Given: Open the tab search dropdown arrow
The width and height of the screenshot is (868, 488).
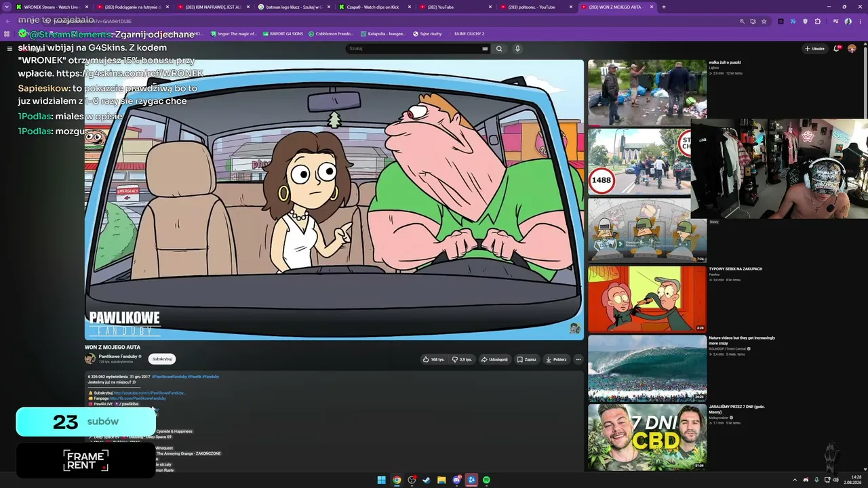Looking at the screenshot, I should tap(6, 7).
